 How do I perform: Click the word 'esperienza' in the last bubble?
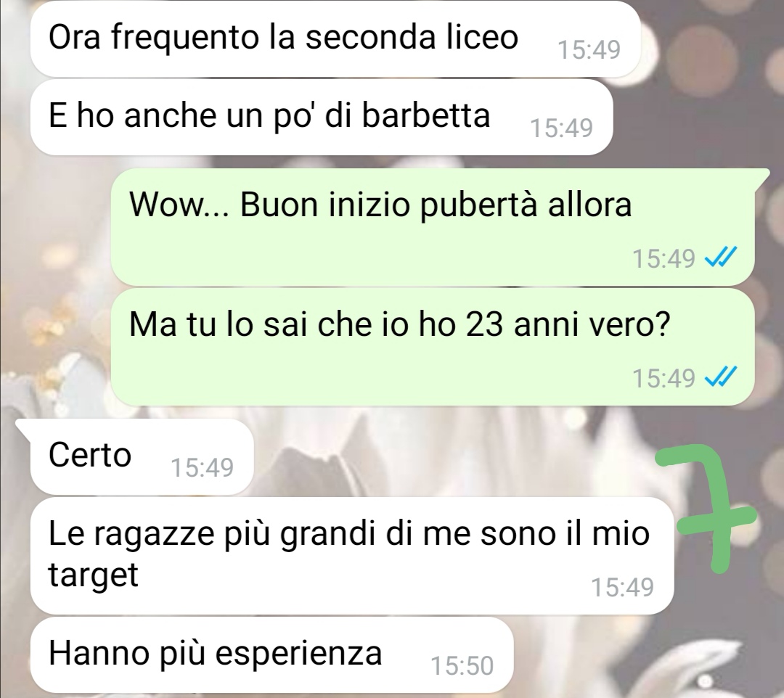[298, 654]
